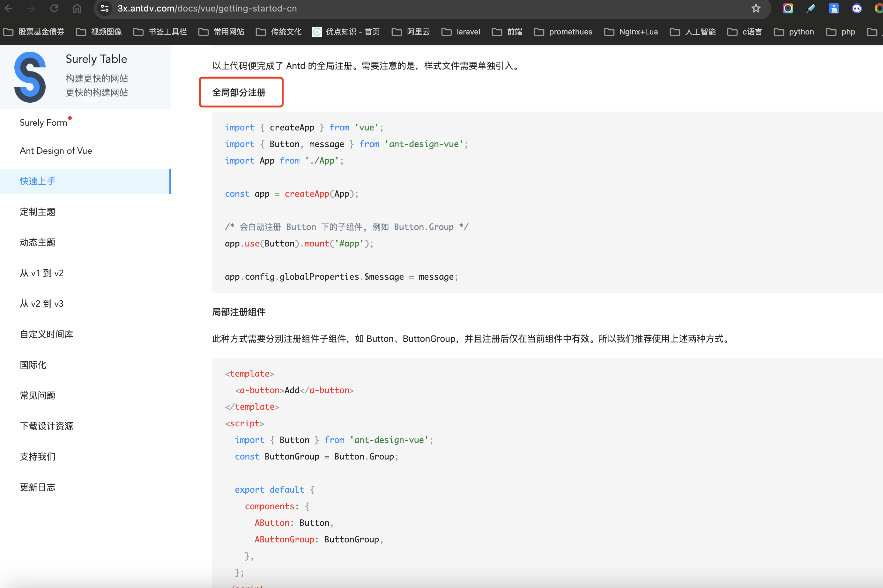Open the laravel bookmark folder
The width and height of the screenshot is (883, 588).
pyautogui.click(x=461, y=32)
